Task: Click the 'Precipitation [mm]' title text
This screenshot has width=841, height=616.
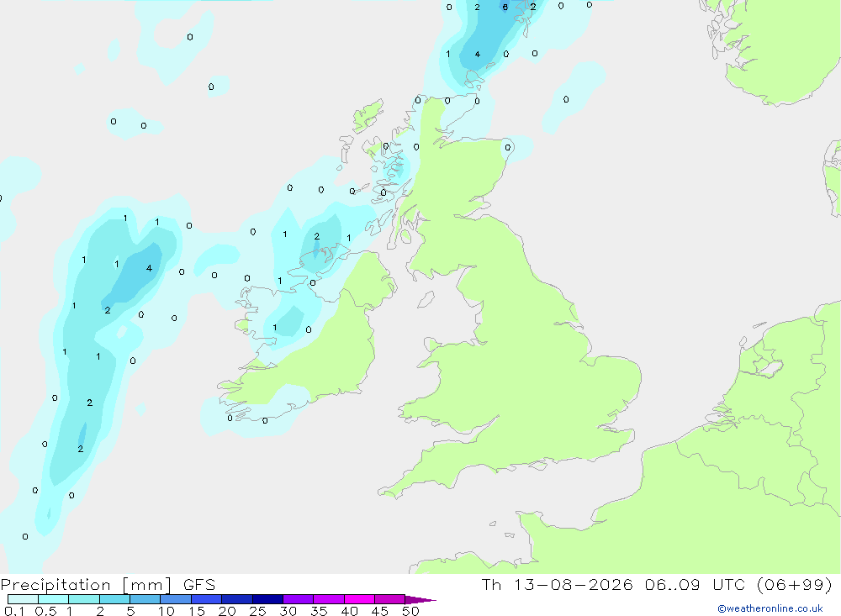Action: point(86,584)
